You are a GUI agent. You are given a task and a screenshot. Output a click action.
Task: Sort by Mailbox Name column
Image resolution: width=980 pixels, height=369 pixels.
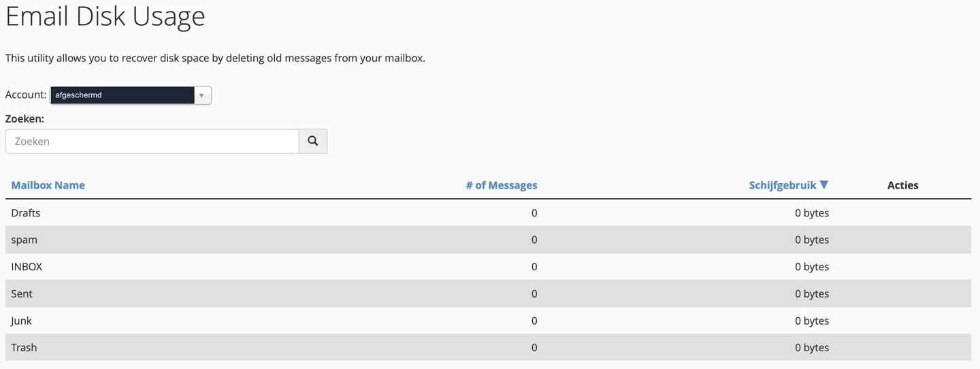(48, 185)
